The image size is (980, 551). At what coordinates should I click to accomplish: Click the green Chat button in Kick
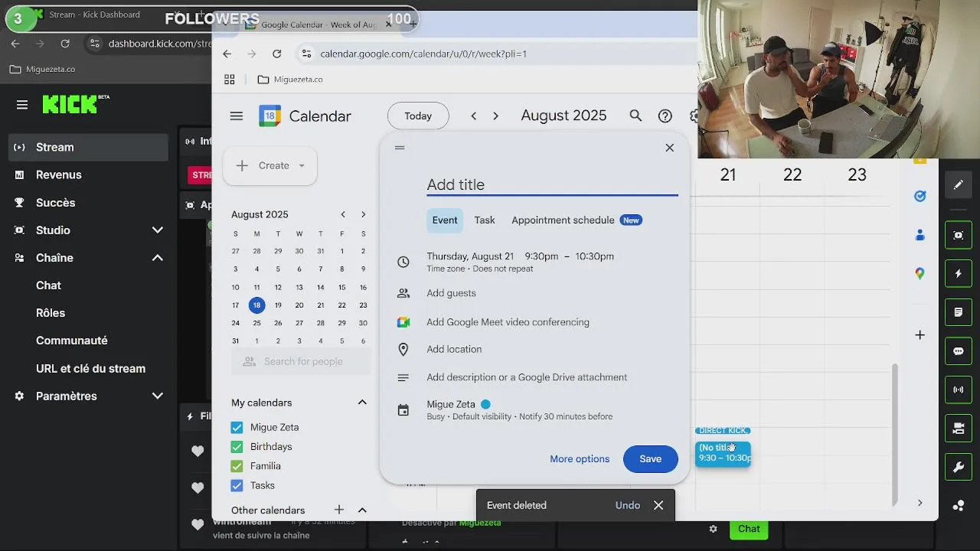[x=749, y=529]
